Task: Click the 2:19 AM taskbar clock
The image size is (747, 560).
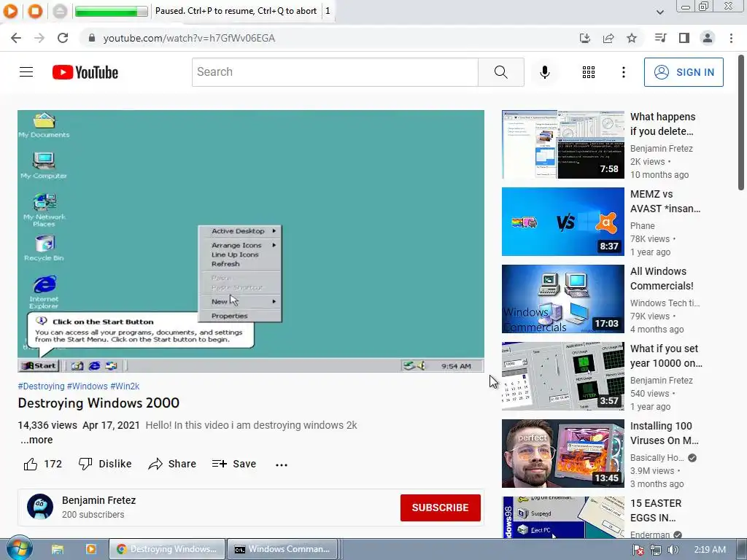Action: pyautogui.click(x=710, y=550)
